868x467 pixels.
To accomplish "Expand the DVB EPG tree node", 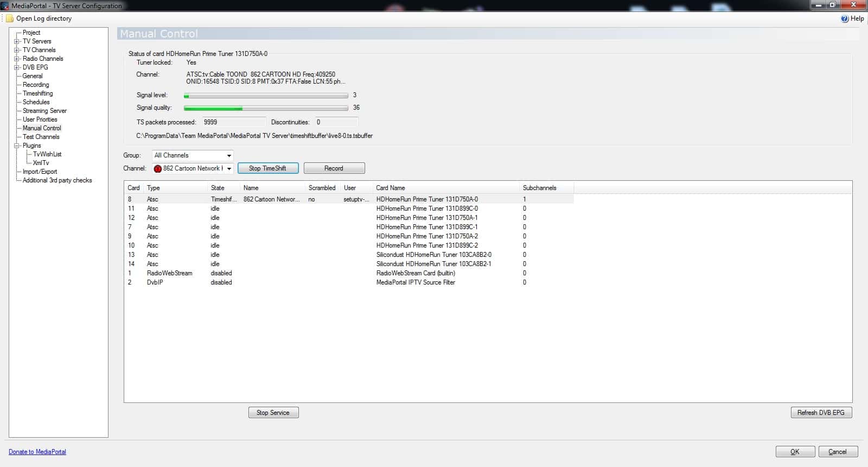I will 17,67.
